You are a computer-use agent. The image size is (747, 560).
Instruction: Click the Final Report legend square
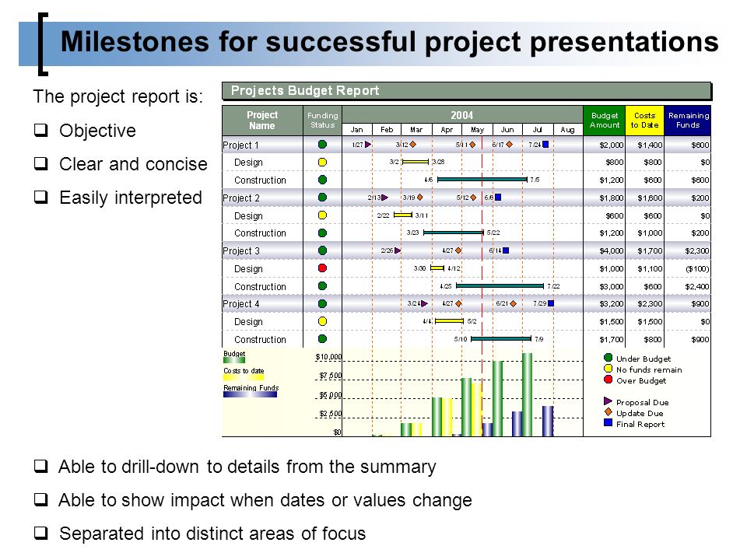click(x=608, y=422)
